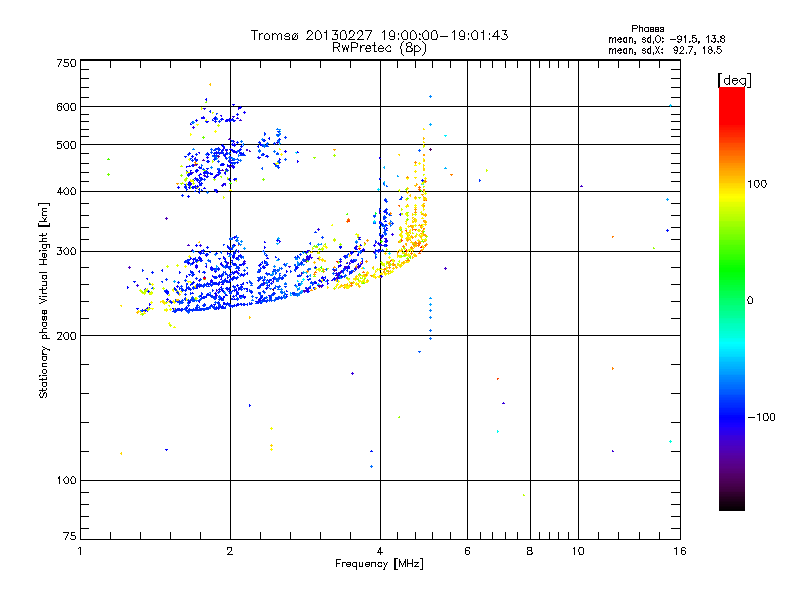The height and width of the screenshot is (600, 800).
Task: Click the 'Stationary phase Virtual Height [km]' axis label
Action: (x=43, y=300)
